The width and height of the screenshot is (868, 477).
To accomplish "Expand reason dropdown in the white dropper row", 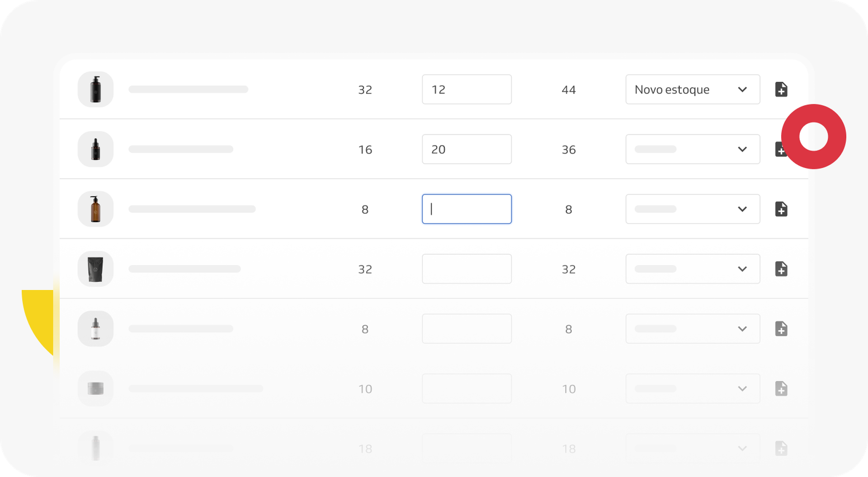I will coord(693,329).
